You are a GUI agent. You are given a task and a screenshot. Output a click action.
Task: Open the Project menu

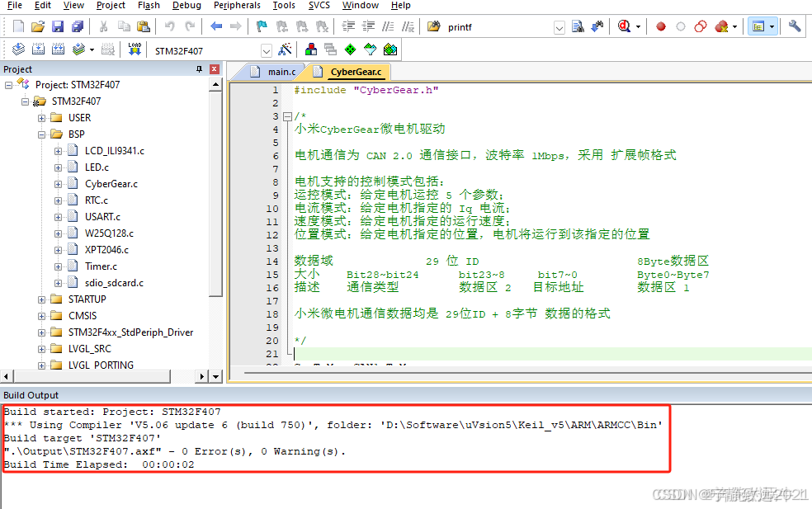coord(111,5)
